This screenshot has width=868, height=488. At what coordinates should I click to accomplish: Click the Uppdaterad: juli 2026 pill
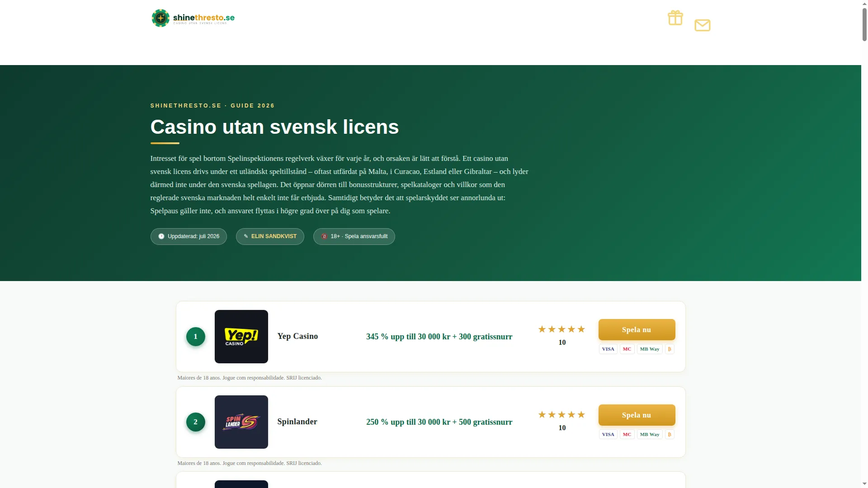coord(189,236)
